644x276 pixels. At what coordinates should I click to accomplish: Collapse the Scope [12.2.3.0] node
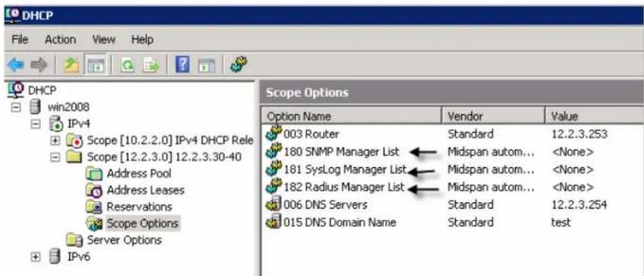pos(55,157)
